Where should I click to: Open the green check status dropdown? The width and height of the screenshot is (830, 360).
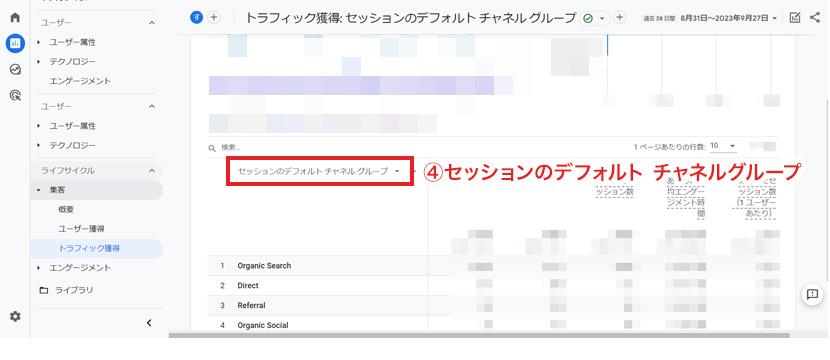pyautogui.click(x=594, y=18)
